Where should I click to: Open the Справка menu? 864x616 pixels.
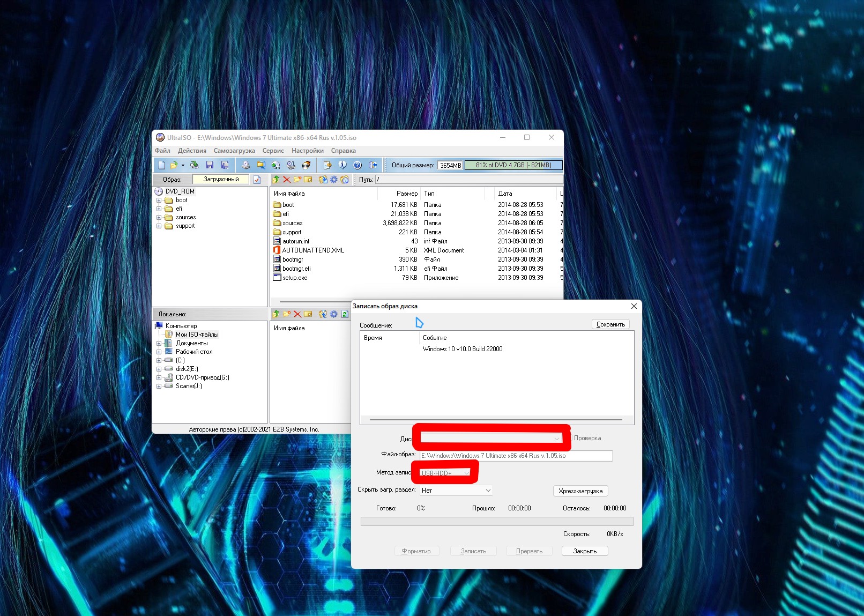pyautogui.click(x=344, y=151)
